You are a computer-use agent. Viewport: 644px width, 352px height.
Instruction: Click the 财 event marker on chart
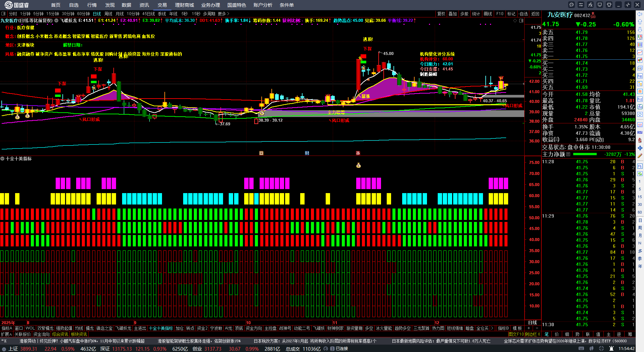pyautogui.click(x=307, y=153)
